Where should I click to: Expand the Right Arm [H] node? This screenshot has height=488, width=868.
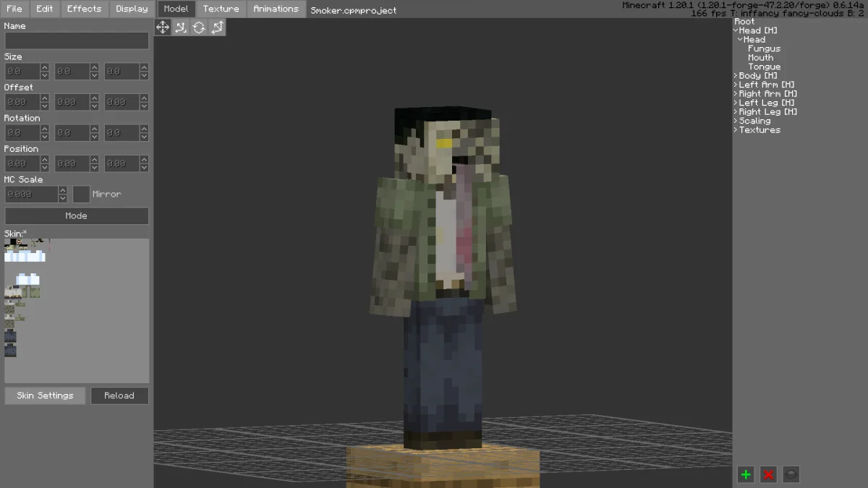pos(736,94)
